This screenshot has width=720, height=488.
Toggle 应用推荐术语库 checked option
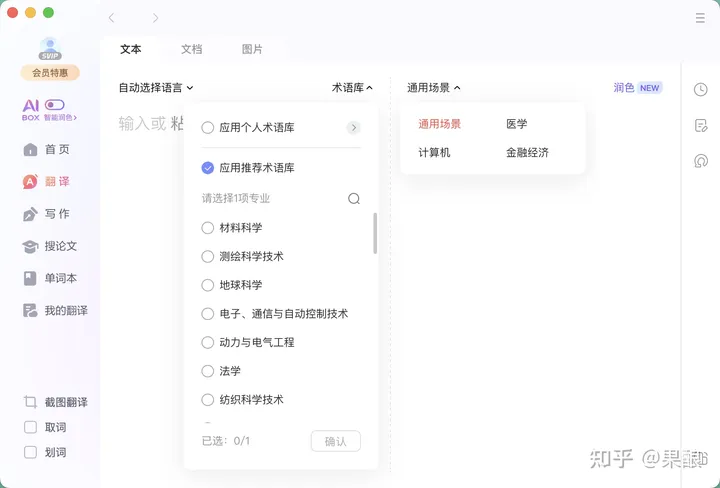tap(208, 168)
